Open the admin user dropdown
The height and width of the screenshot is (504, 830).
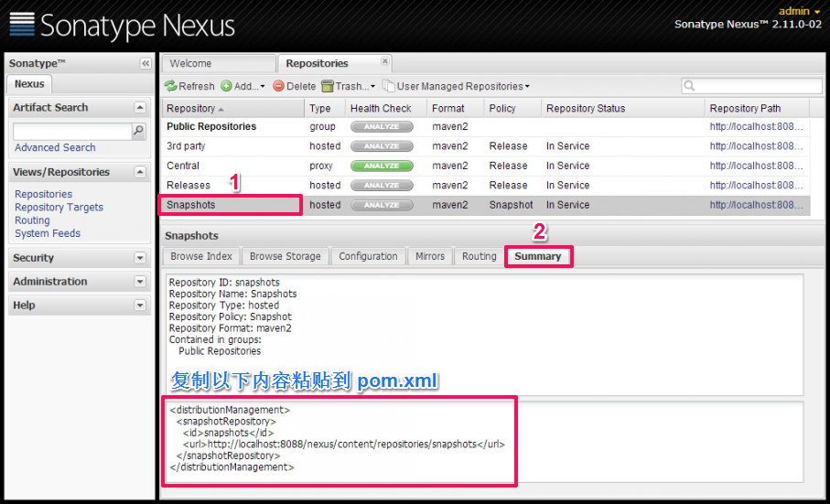tap(799, 11)
